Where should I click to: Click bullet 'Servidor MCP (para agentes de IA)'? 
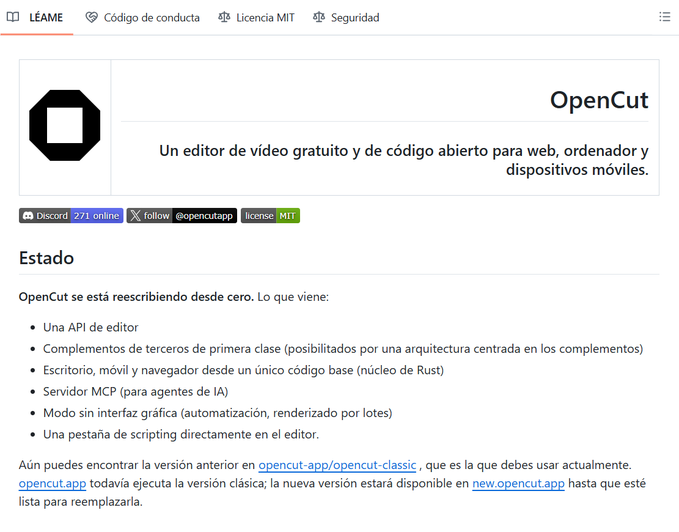click(x=136, y=392)
